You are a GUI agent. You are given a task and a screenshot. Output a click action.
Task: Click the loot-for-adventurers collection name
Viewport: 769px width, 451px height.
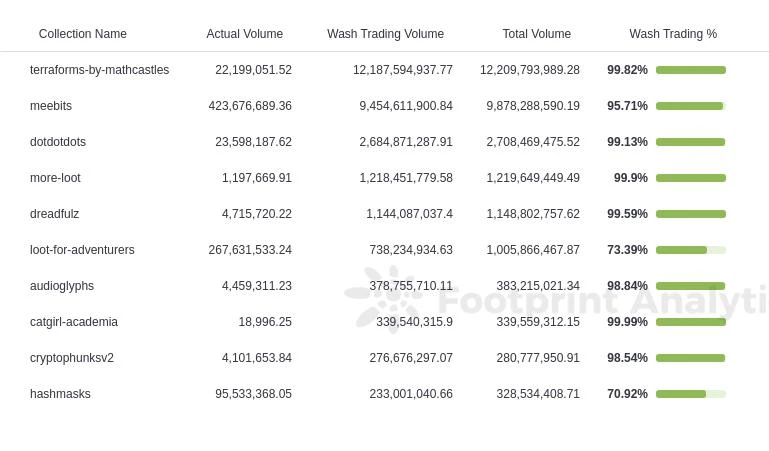point(82,250)
